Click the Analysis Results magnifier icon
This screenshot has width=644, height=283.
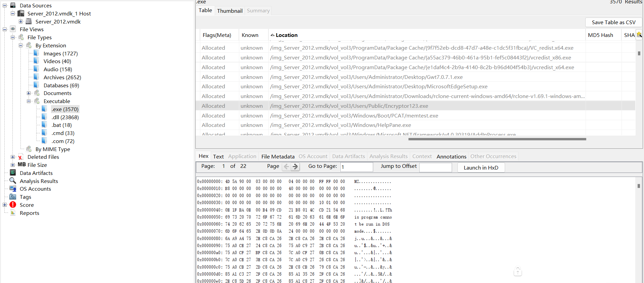click(x=13, y=181)
